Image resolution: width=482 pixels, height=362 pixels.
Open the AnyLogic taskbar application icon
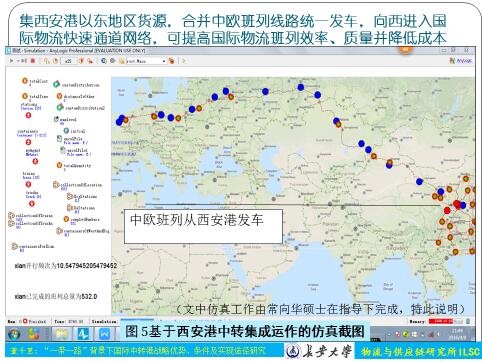click(x=83, y=334)
